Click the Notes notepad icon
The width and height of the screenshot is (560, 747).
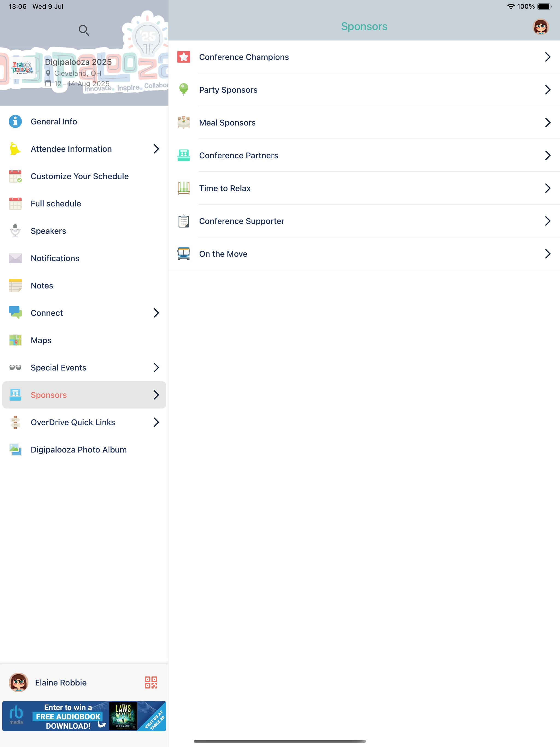coord(15,286)
